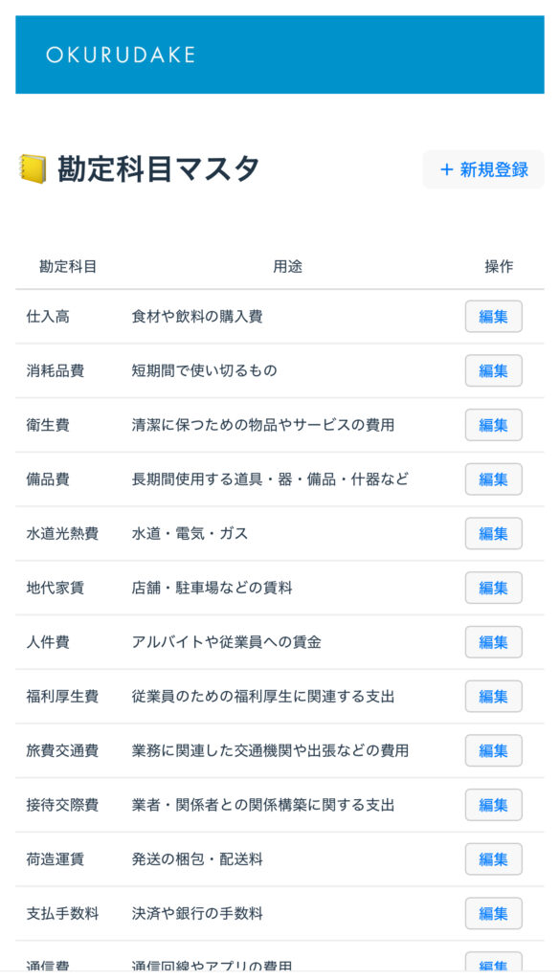Click the OKURUDAKE logo in header
The image size is (560, 980).
121,55
